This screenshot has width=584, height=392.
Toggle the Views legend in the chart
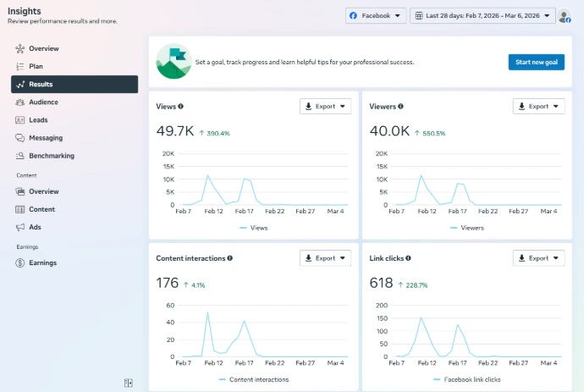pos(254,228)
